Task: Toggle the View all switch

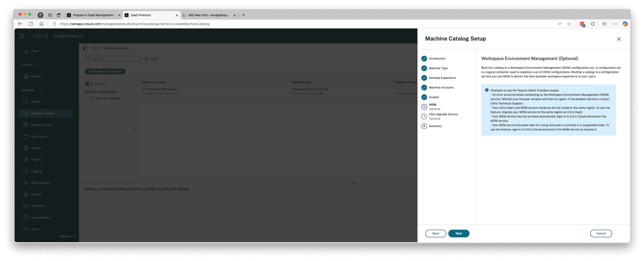Action: tap(89, 84)
